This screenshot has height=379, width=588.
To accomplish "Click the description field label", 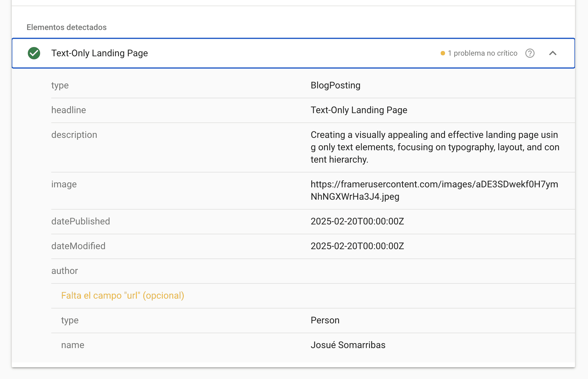I will 74,135.
